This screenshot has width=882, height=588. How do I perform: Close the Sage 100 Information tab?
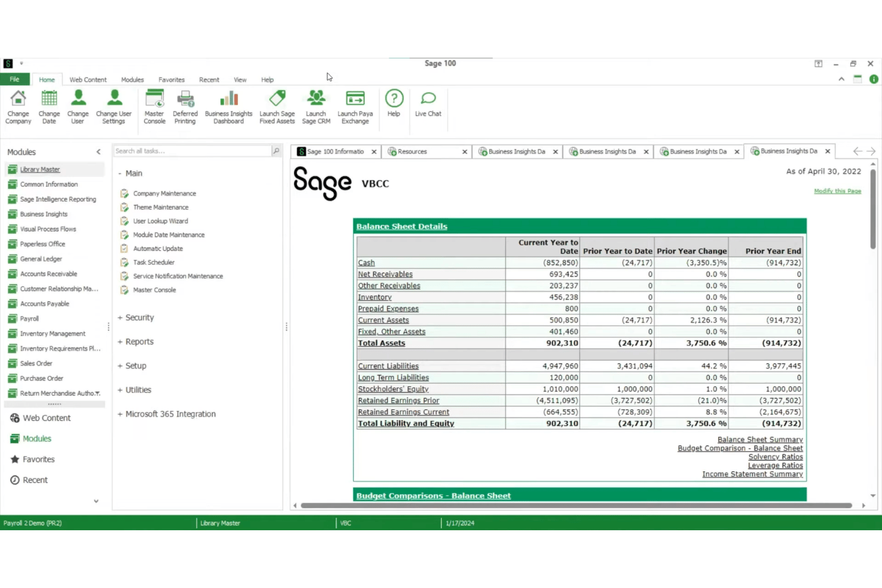pyautogui.click(x=374, y=152)
